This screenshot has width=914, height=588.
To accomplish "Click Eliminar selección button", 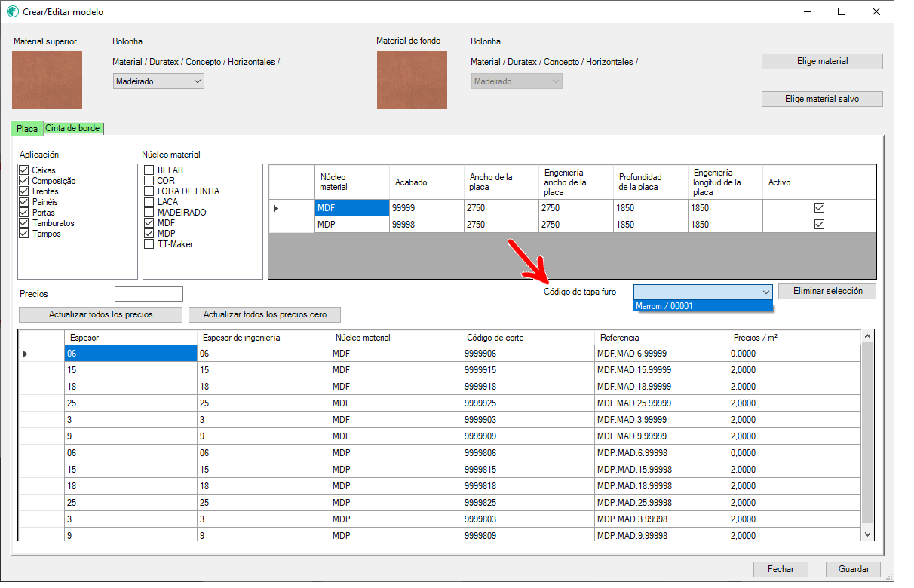I will (x=827, y=291).
